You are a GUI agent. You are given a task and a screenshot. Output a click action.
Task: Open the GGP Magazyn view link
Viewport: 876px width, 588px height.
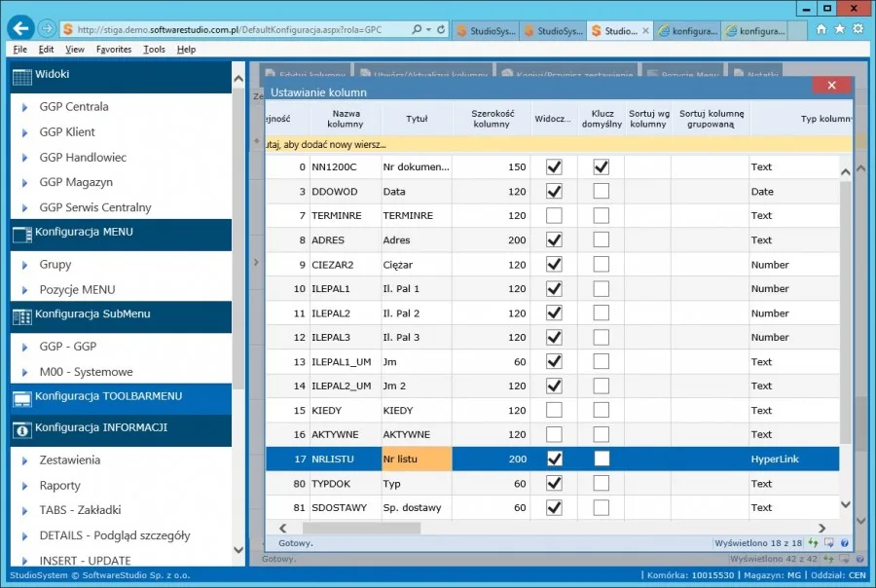pos(76,182)
